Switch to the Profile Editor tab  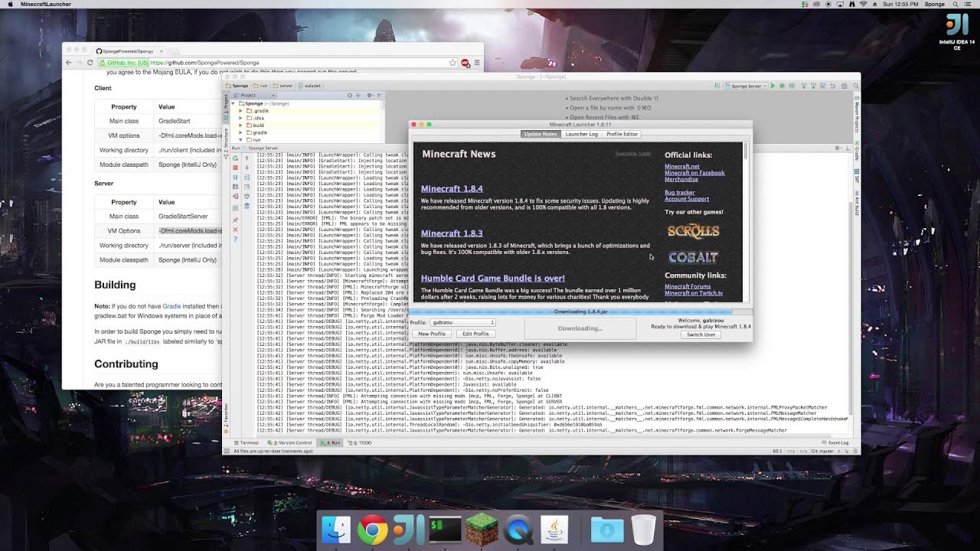(622, 134)
